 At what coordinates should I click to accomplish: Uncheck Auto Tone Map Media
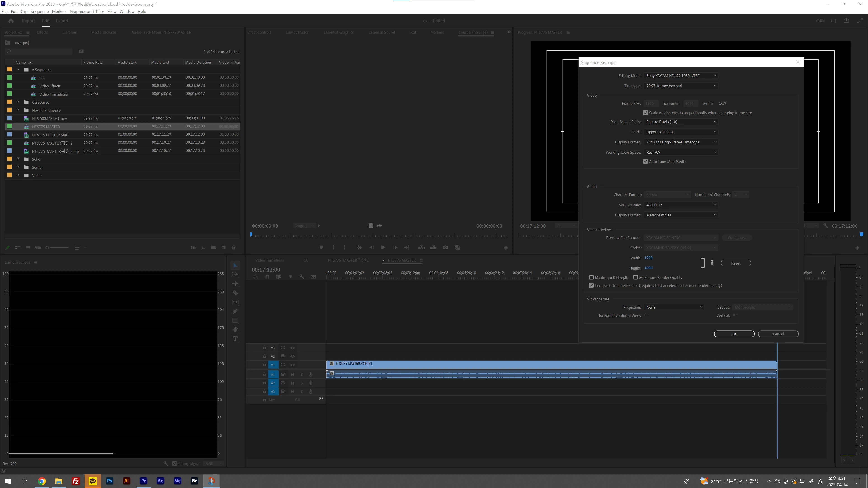[645, 162]
